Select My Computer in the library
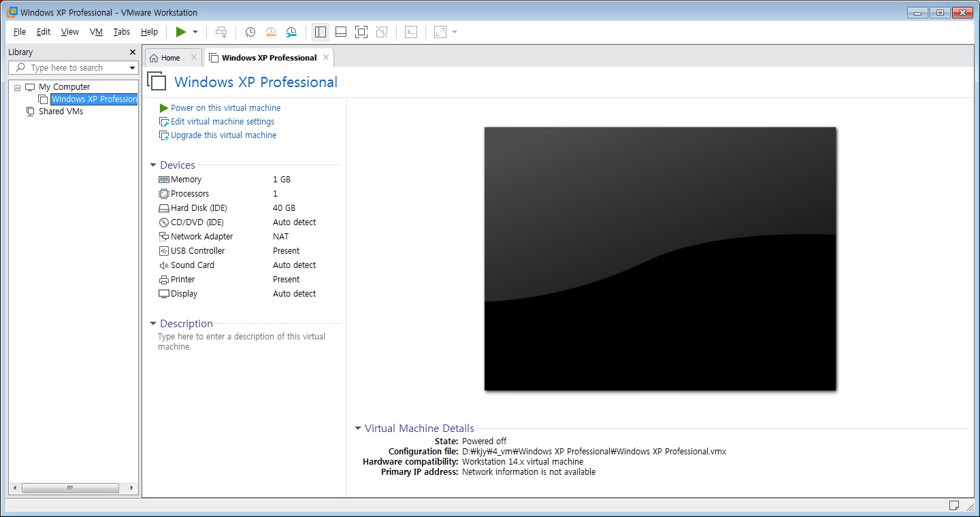 64,87
